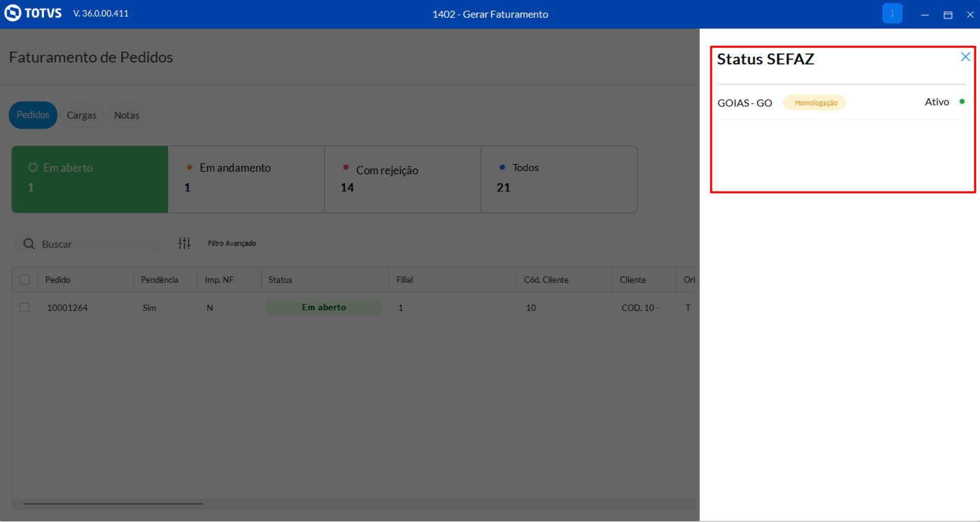This screenshot has height=522, width=980.
Task: Minimize the Gerar Faturamento window
Action: click(x=924, y=15)
